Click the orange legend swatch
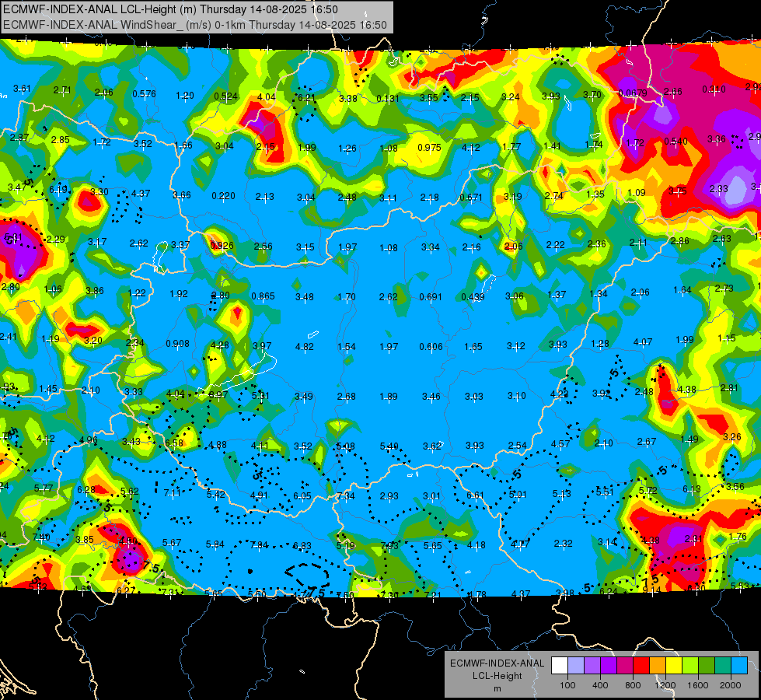The height and width of the screenshot is (700, 761). click(658, 666)
